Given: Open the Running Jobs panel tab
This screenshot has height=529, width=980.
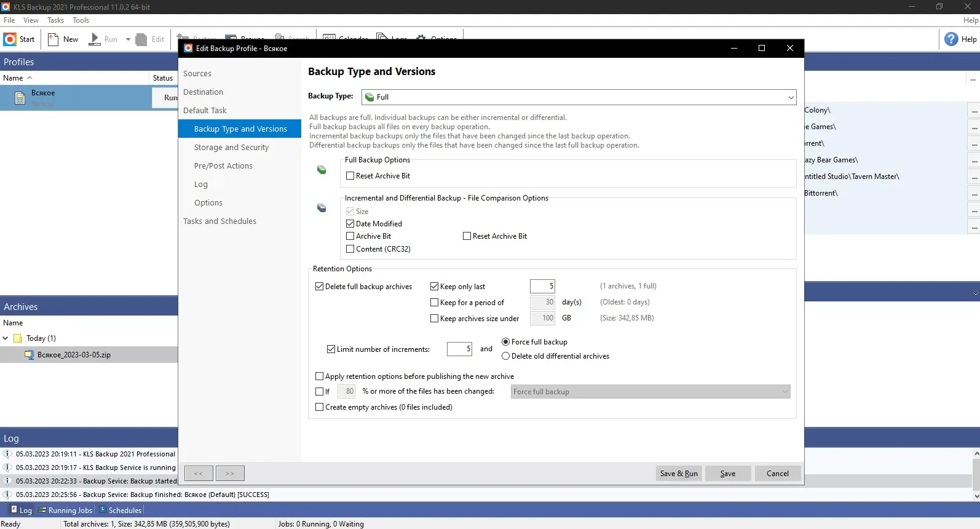Looking at the screenshot, I should tap(65, 511).
